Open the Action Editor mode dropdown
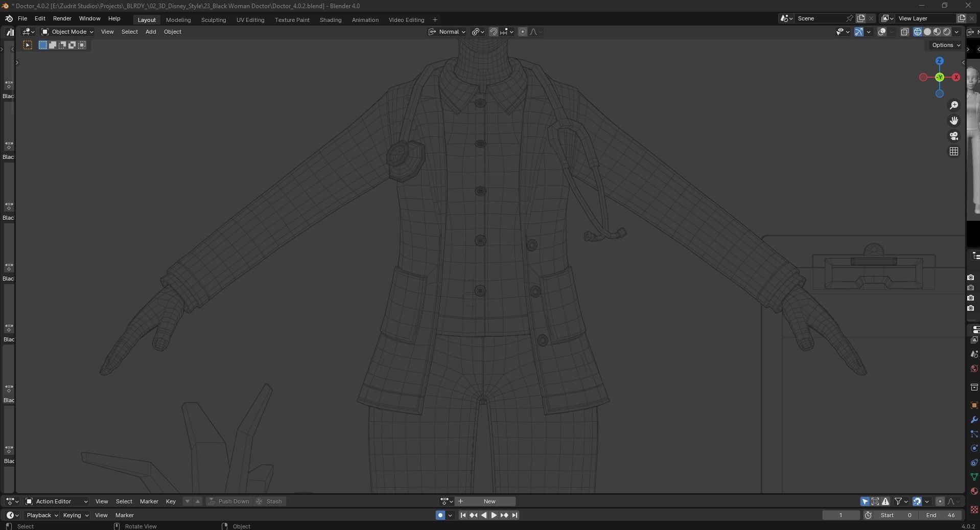The height and width of the screenshot is (530, 980). point(57,501)
